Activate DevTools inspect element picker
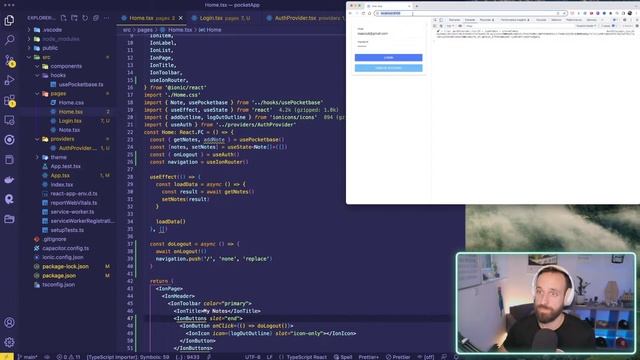This screenshot has height=360, width=640. click(435, 20)
